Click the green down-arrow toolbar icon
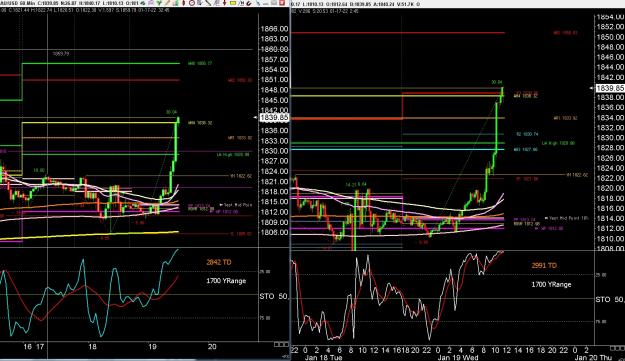Screen dimensions: 625x361 (159, 3)
